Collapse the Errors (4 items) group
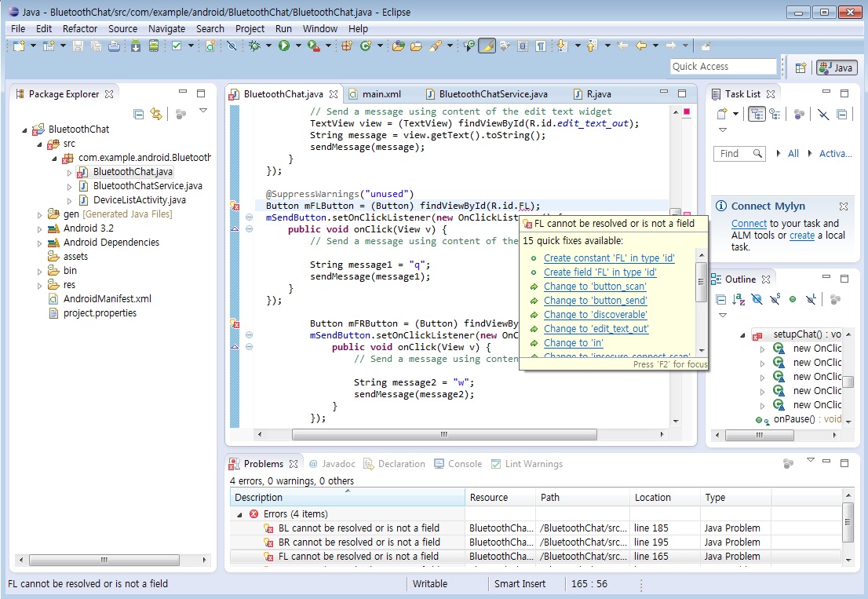This screenshot has height=599, width=868. pos(239,514)
